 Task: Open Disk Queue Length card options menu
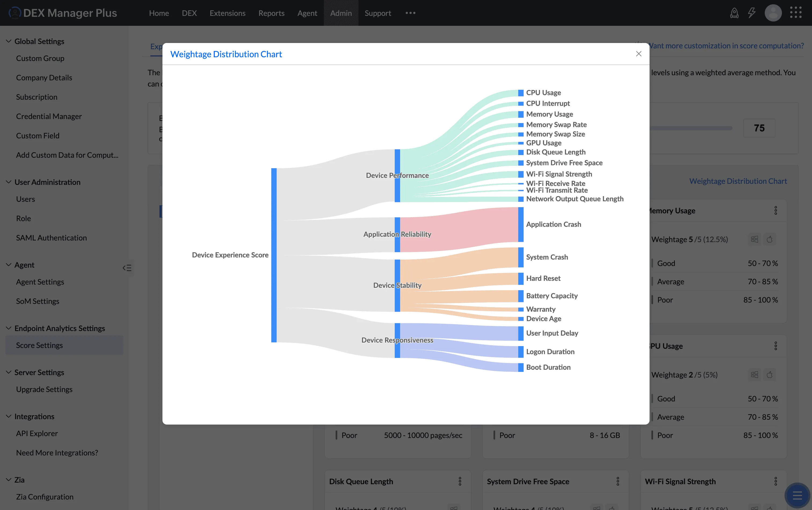click(x=460, y=481)
